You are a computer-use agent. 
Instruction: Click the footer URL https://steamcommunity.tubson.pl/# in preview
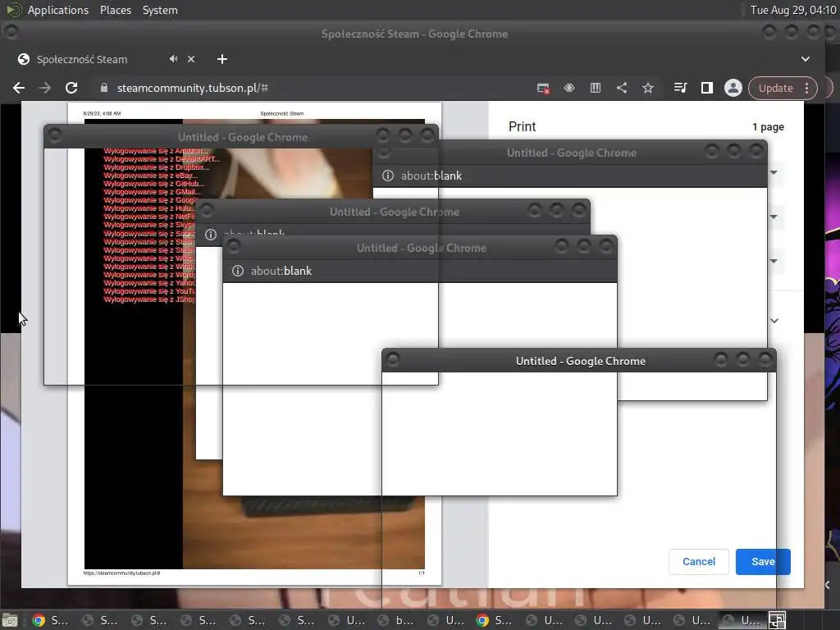pyautogui.click(x=121, y=573)
